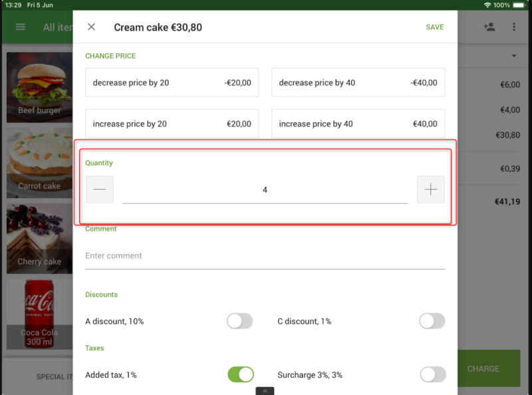Increase quantity with the plus button

pos(430,190)
